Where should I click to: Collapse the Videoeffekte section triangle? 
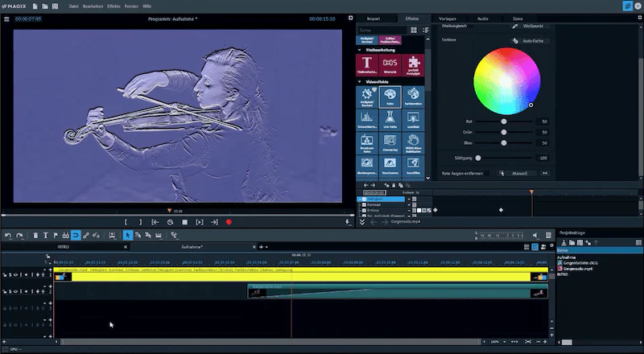coord(359,82)
